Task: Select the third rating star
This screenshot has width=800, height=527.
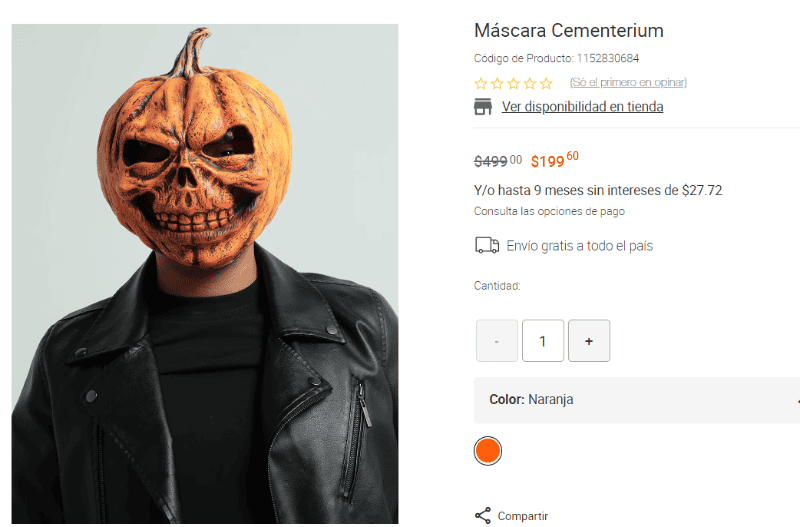Action: (513, 83)
